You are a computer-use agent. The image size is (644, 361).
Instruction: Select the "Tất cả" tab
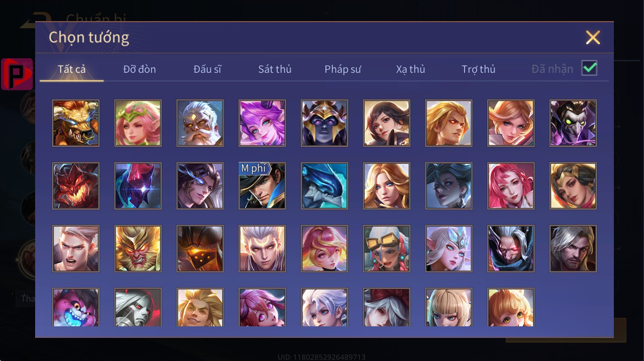[72, 69]
